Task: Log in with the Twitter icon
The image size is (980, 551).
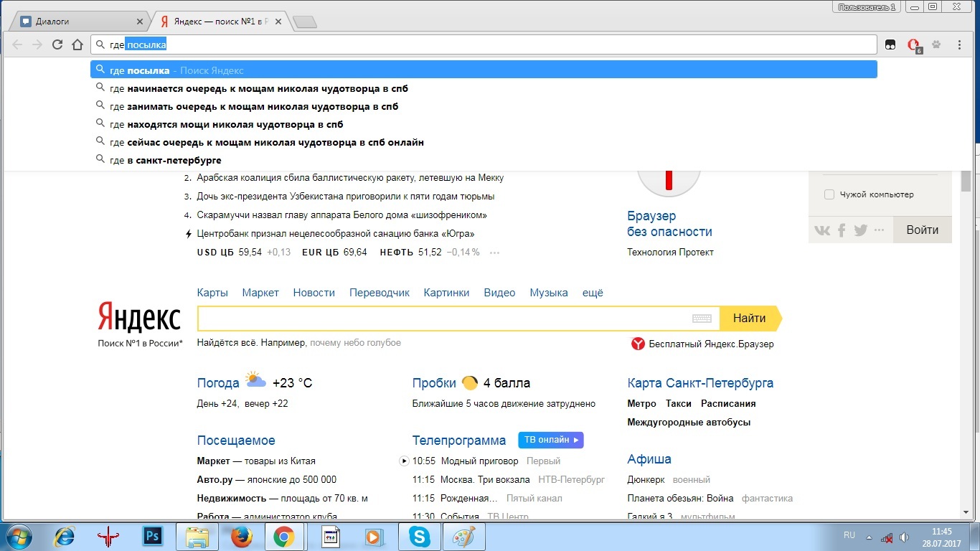Action: click(860, 230)
